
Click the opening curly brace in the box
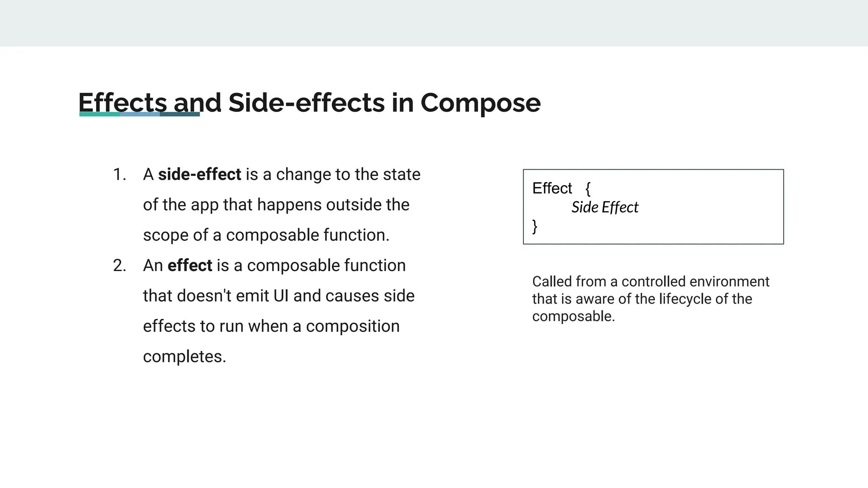(588, 189)
